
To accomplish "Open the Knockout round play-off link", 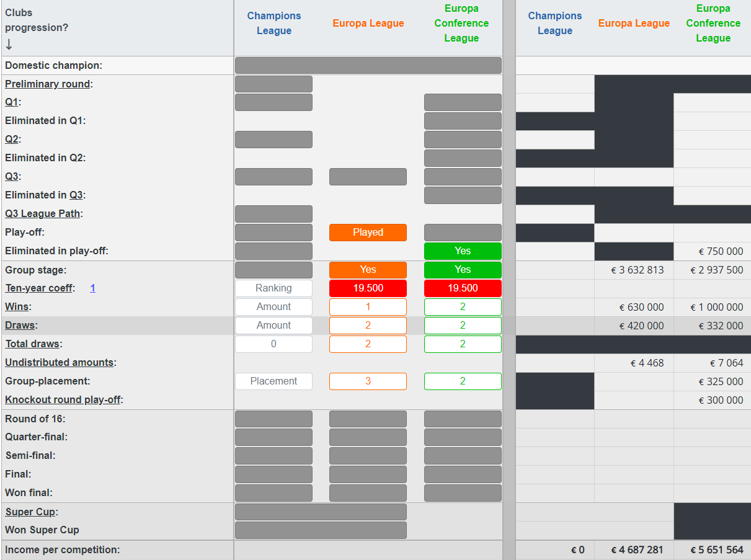I will (x=63, y=400).
